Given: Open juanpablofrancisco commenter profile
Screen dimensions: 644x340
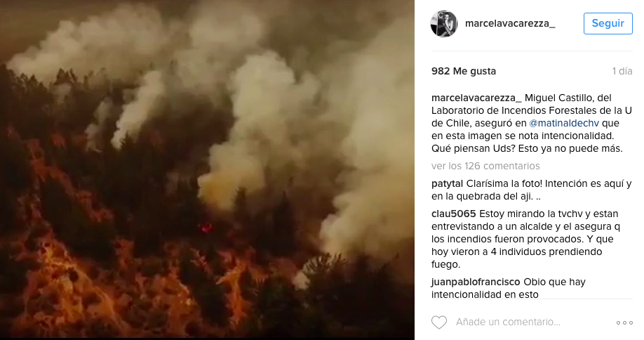Looking at the screenshot, I should tap(476, 282).
